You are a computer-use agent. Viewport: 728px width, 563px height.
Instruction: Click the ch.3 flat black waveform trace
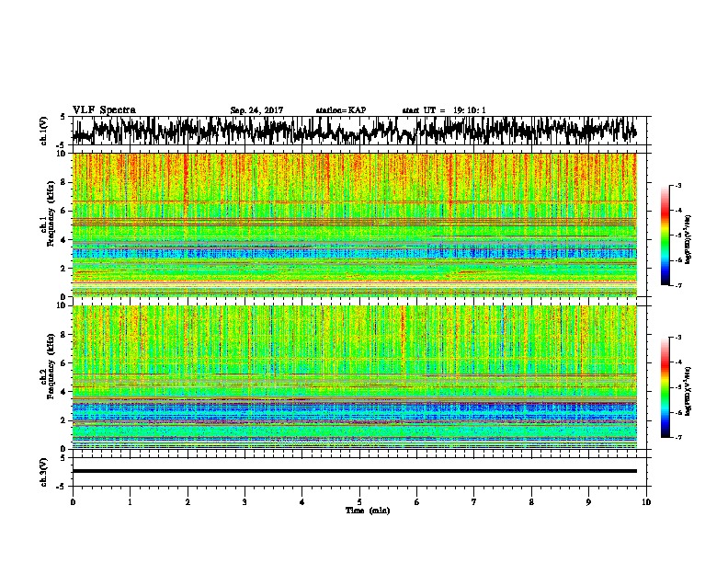click(x=354, y=471)
